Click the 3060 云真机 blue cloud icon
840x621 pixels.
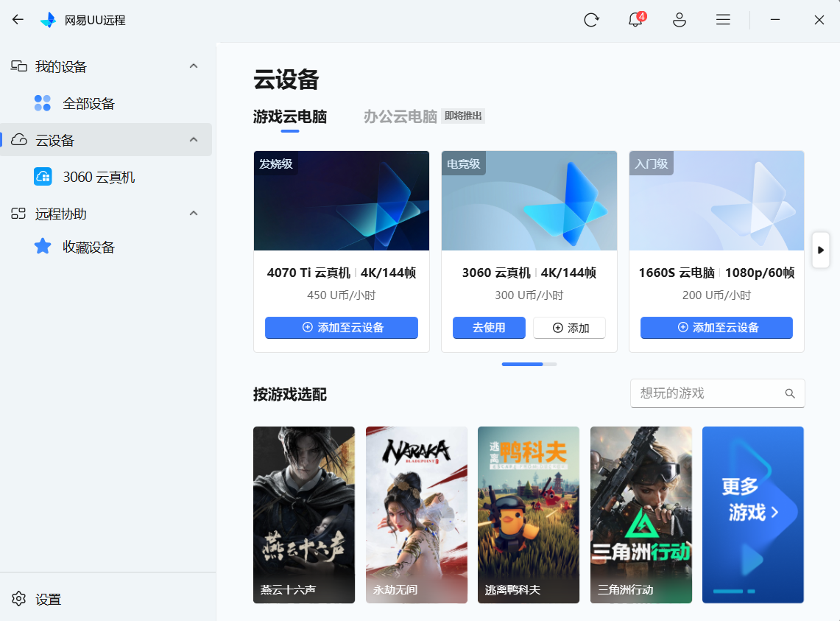click(43, 177)
